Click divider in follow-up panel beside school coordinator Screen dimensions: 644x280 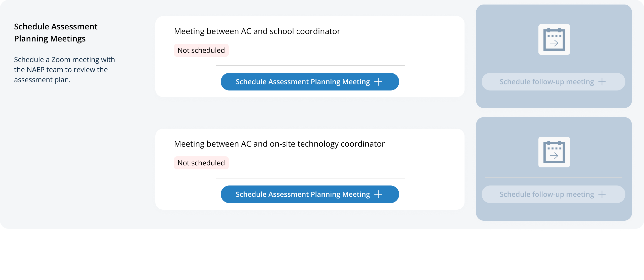click(554, 65)
